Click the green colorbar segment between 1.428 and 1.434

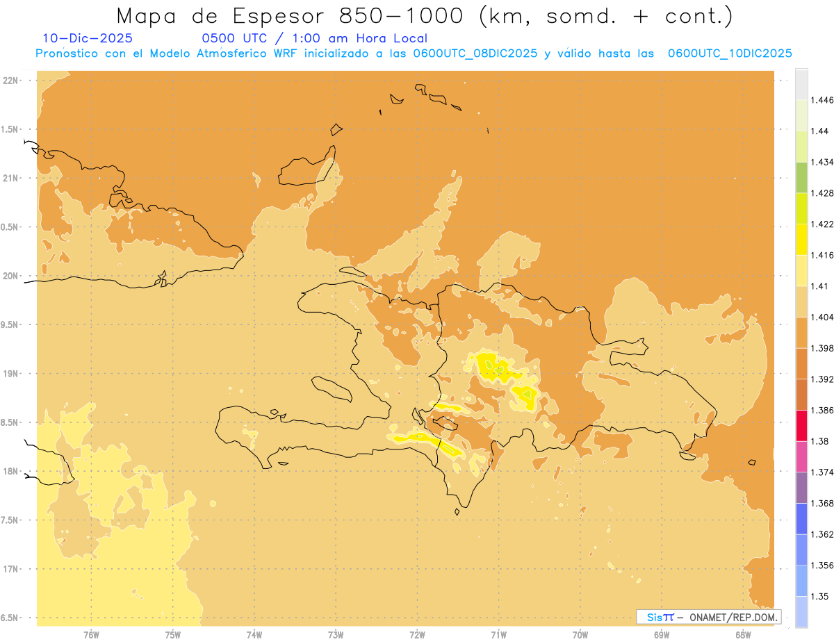point(801,177)
